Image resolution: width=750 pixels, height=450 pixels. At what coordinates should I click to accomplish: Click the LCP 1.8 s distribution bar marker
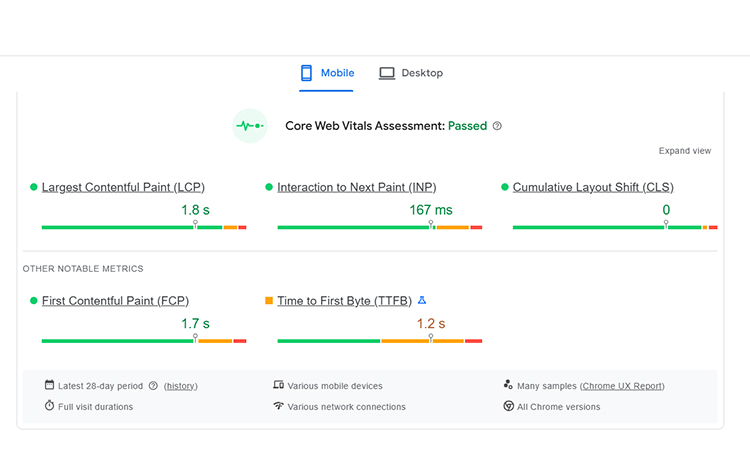pos(195,226)
